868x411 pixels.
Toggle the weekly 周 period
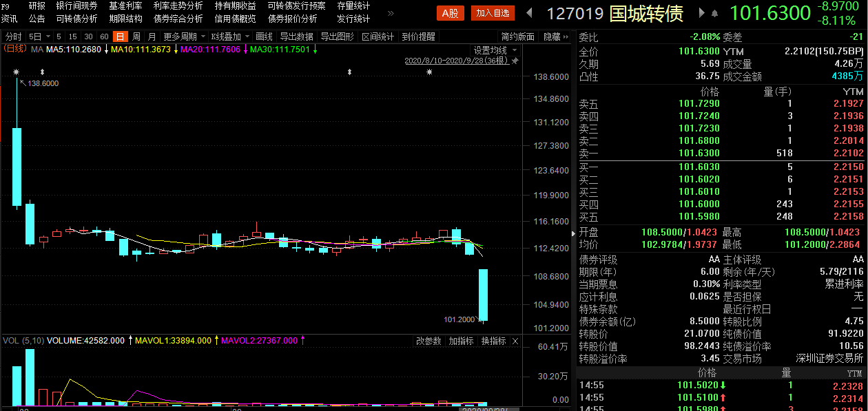click(x=136, y=36)
